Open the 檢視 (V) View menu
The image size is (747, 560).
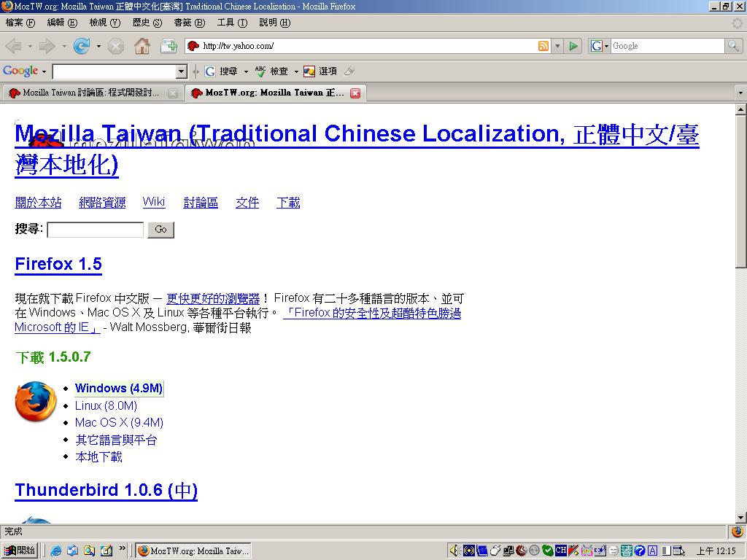coord(105,23)
